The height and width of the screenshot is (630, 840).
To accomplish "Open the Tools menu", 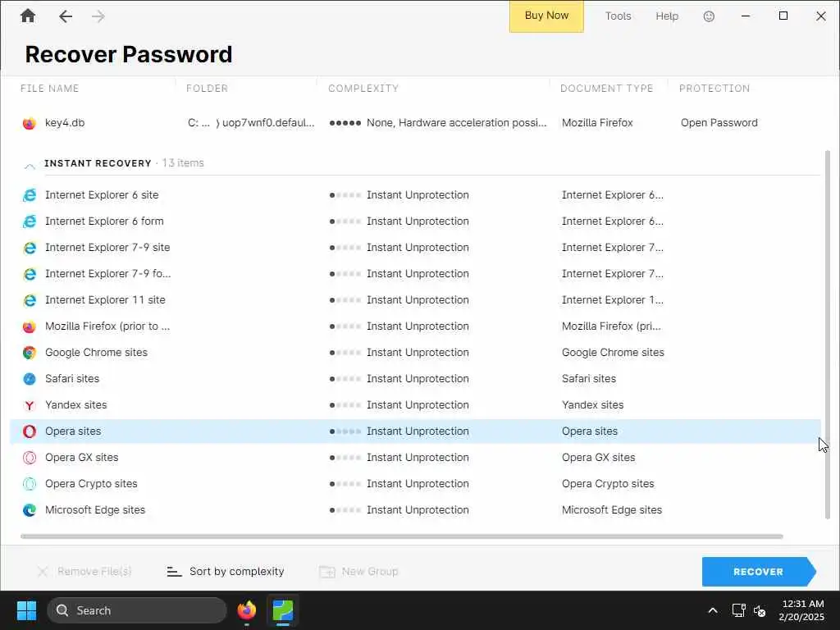I will pyautogui.click(x=618, y=16).
